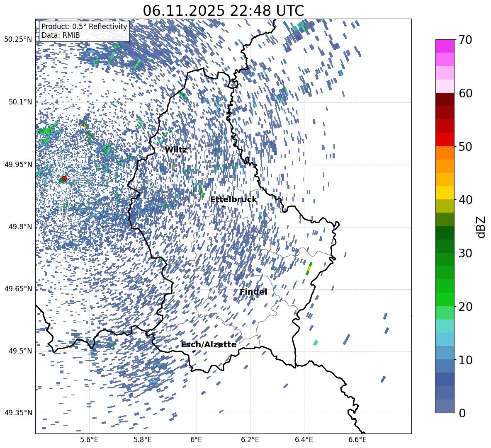Pick the yellow 40 dBZ swatch
The width and height of the screenshot is (491, 448).
tap(445, 193)
